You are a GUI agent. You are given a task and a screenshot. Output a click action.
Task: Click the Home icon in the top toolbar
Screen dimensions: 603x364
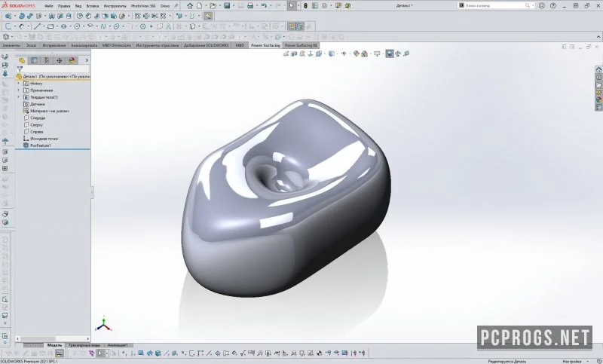[190, 6]
